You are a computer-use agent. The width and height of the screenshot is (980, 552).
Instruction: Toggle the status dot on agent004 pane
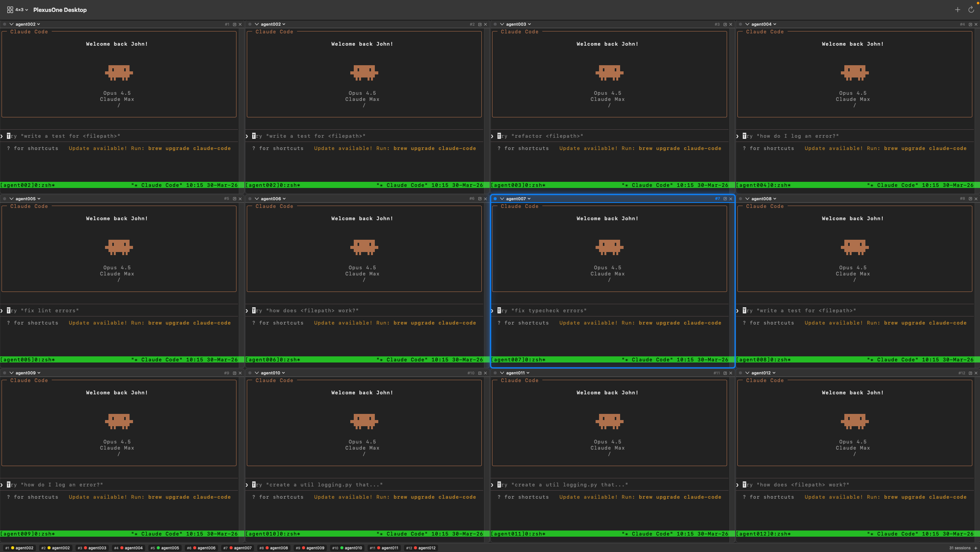point(740,24)
